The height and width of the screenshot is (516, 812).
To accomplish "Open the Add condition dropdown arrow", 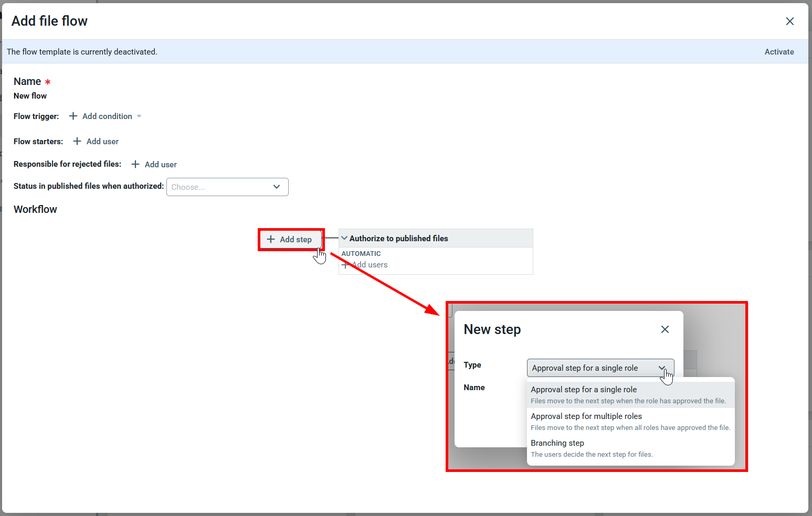I will 139,116.
